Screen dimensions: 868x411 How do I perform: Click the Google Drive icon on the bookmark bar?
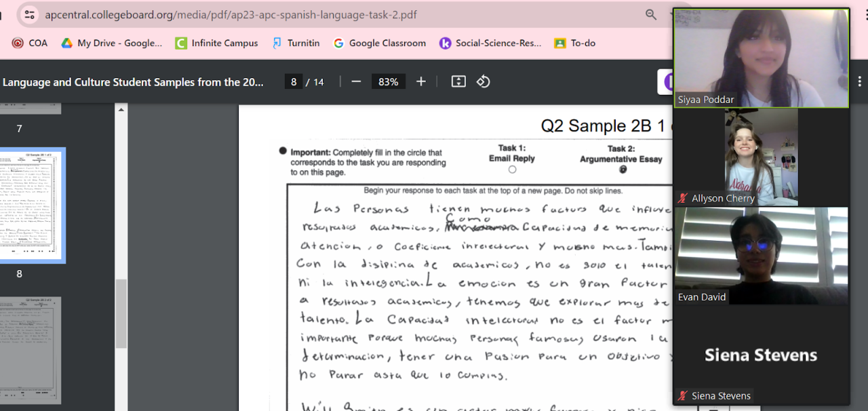[x=66, y=43]
